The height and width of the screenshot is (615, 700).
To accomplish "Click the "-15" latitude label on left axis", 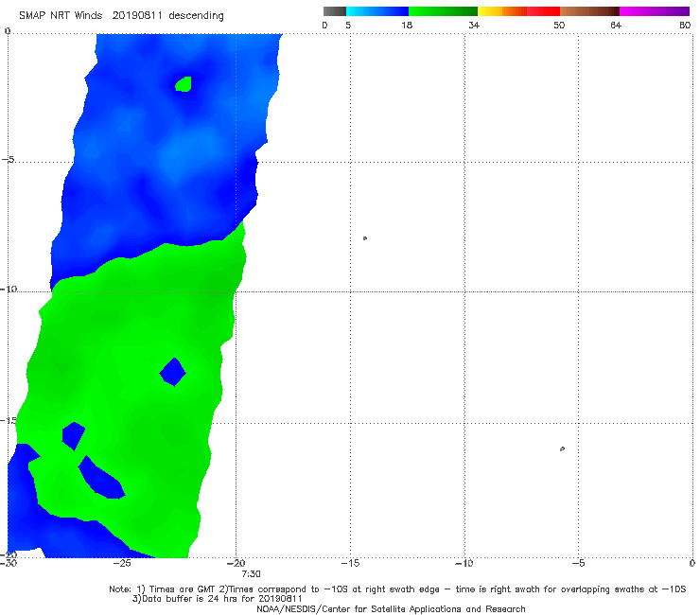I will coord(9,420).
